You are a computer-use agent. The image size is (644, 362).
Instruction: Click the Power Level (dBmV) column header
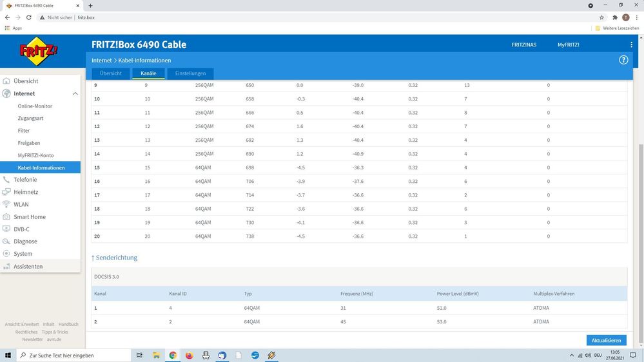pos(458,294)
